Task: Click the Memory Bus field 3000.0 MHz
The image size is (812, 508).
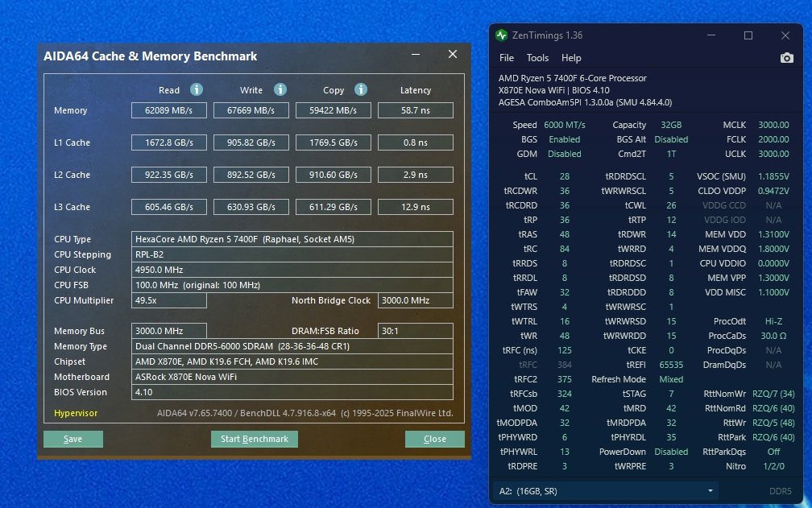Action: (169, 331)
